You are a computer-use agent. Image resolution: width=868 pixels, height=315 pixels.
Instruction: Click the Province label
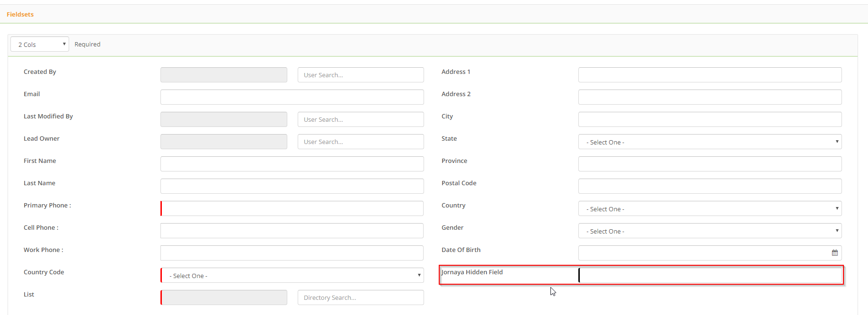454,161
